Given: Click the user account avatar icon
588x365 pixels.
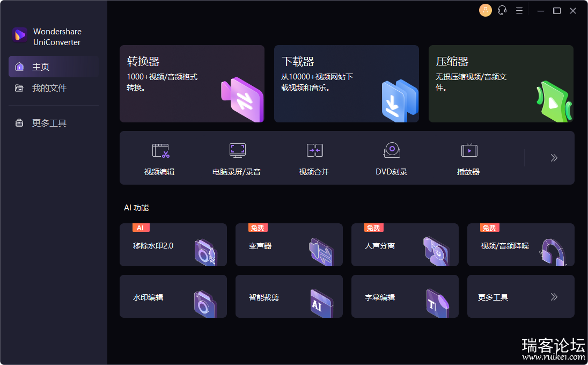Looking at the screenshot, I should [x=485, y=11].
